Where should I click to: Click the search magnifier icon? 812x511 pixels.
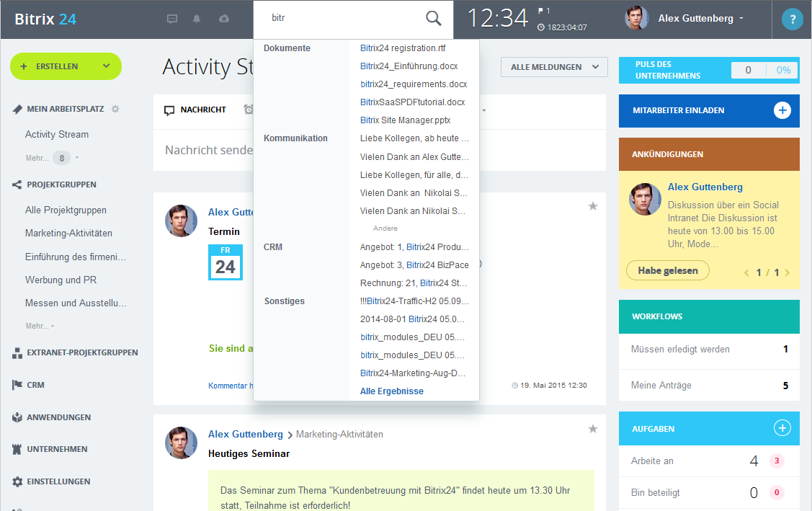tap(434, 18)
